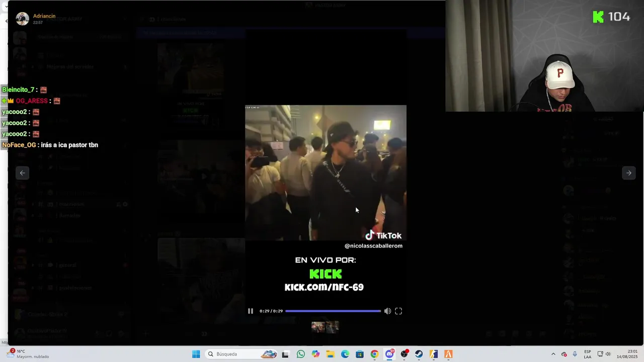This screenshot has width=644, height=362.
Task: Click the TikTok video frame
Action: [x=326, y=172]
